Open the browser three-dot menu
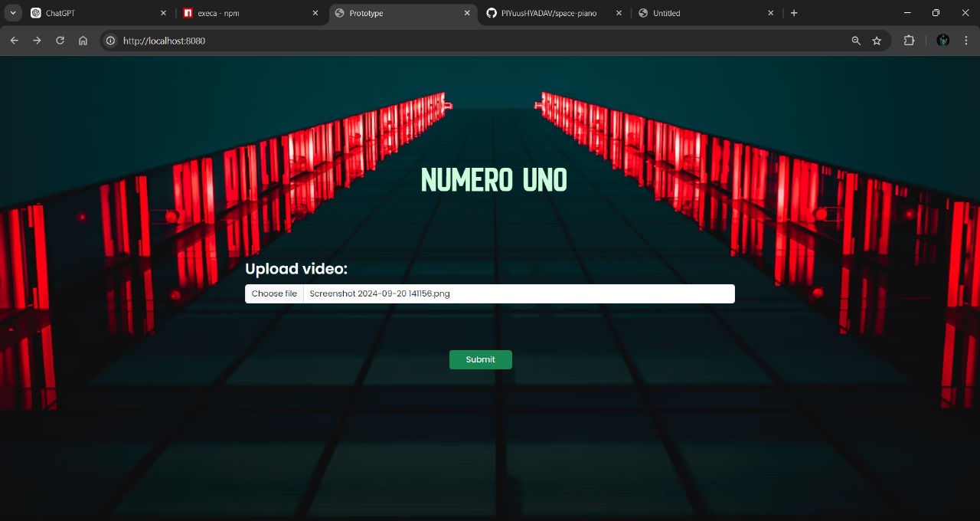980x521 pixels. pos(966,41)
